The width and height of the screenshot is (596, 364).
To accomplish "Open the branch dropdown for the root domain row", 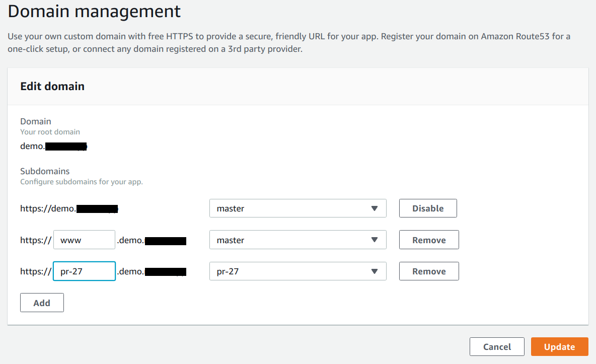I will pyautogui.click(x=297, y=208).
